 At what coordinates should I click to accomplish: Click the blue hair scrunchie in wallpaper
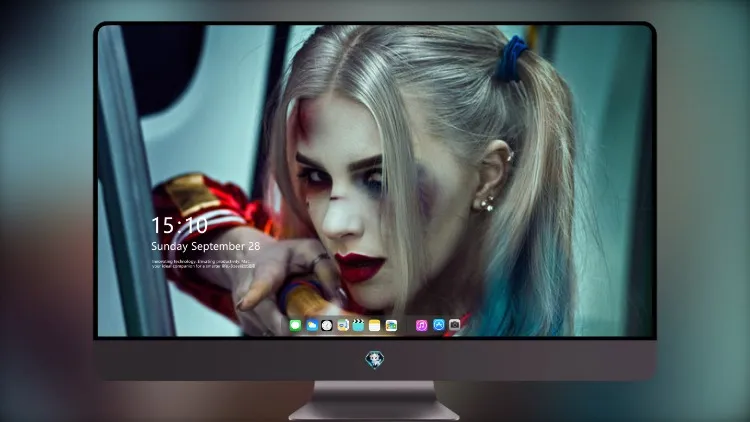512,58
